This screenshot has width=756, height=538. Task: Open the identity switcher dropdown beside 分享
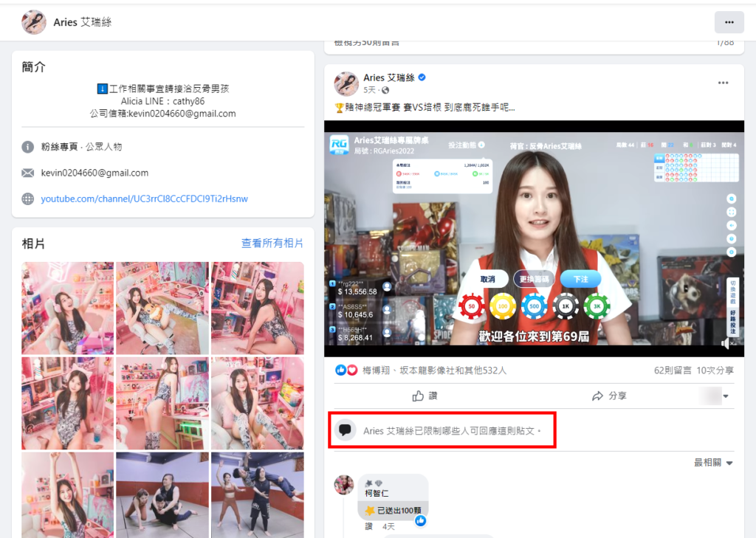click(x=716, y=396)
